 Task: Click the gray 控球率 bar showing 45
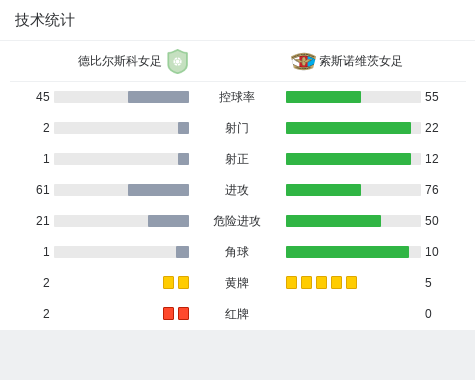(x=158, y=97)
